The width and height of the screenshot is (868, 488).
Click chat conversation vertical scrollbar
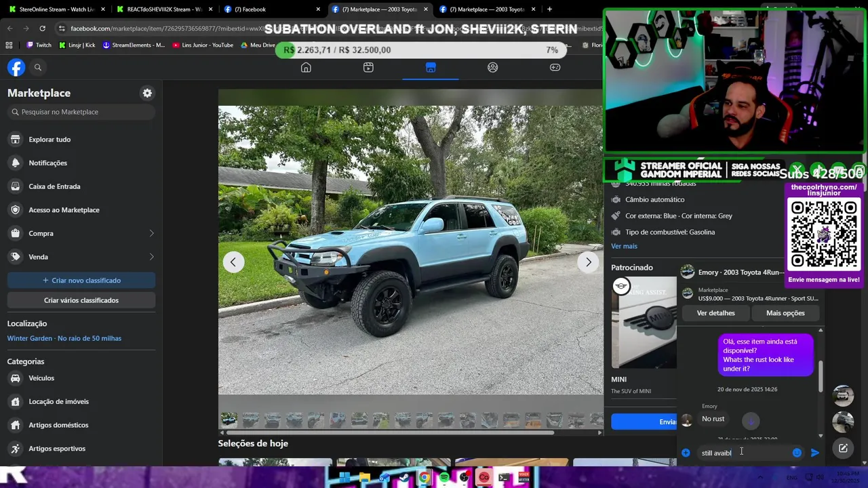(x=821, y=376)
